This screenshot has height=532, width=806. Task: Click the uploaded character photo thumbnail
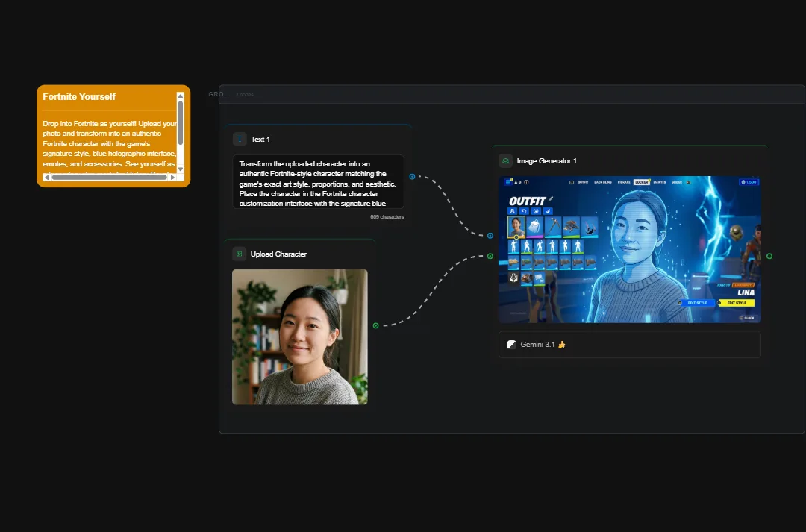(x=299, y=337)
